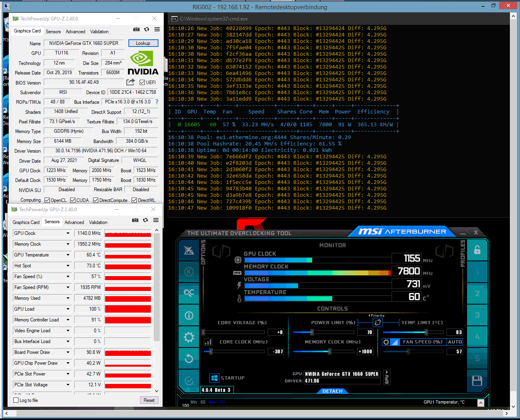
Task: Switch to Advanced tab in upper GPU-Z window
Action: pyautogui.click(x=75, y=32)
